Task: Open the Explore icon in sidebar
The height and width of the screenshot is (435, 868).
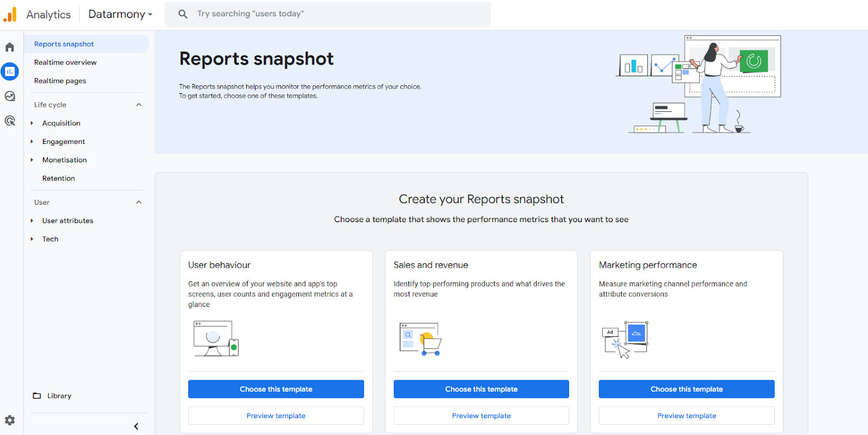Action: [10, 96]
